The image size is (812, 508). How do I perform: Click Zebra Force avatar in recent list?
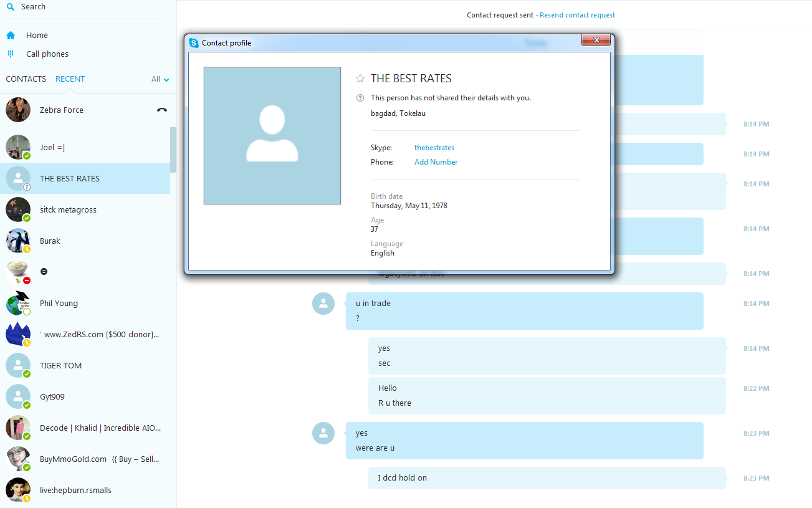coord(18,110)
